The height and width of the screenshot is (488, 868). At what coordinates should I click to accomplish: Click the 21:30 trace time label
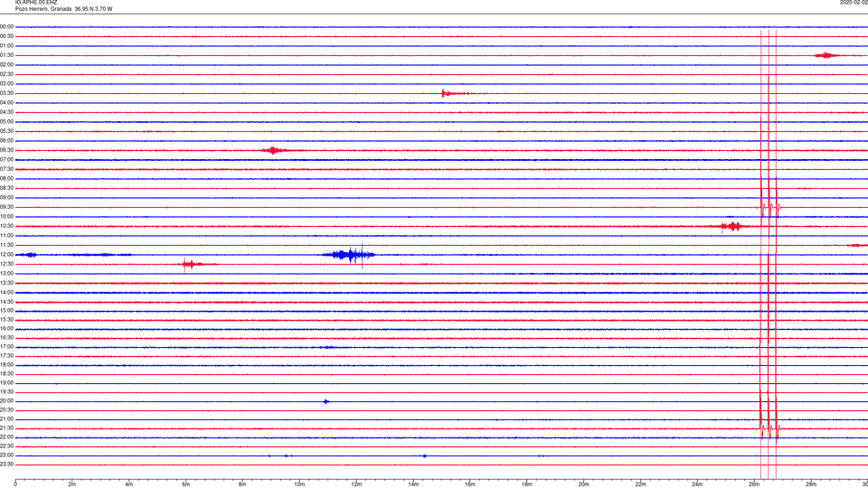(6, 428)
